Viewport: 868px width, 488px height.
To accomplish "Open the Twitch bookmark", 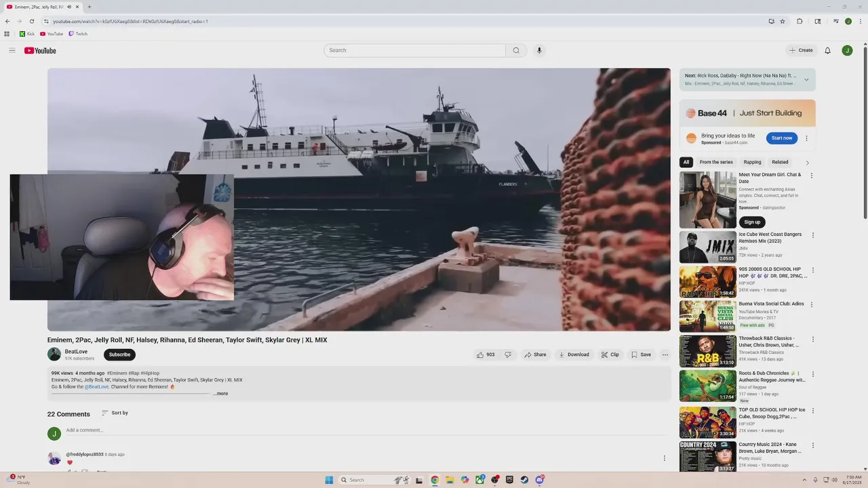I will (78, 34).
